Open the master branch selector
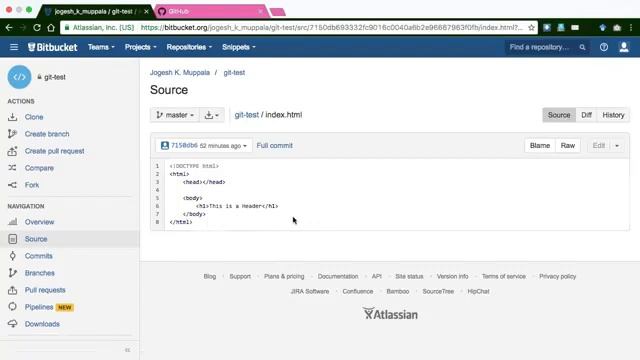Image resolution: width=640 pixels, height=360 pixels. pyautogui.click(x=175, y=115)
